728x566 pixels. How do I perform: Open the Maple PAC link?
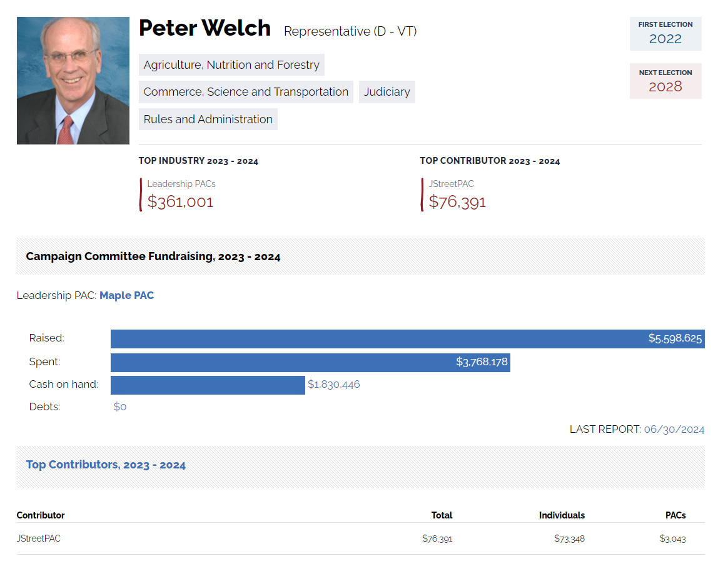(126, 295)
